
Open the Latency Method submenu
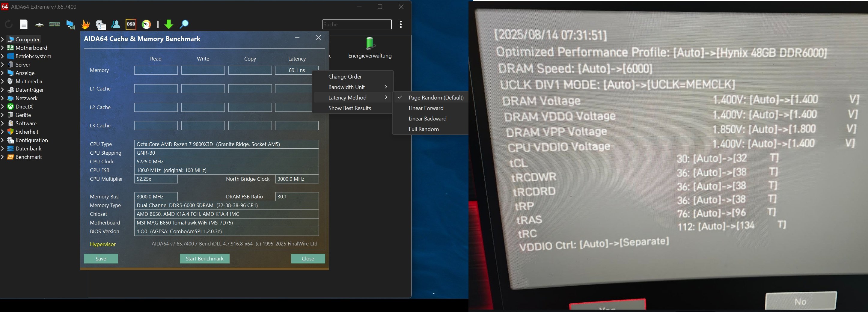coord(353,97)
